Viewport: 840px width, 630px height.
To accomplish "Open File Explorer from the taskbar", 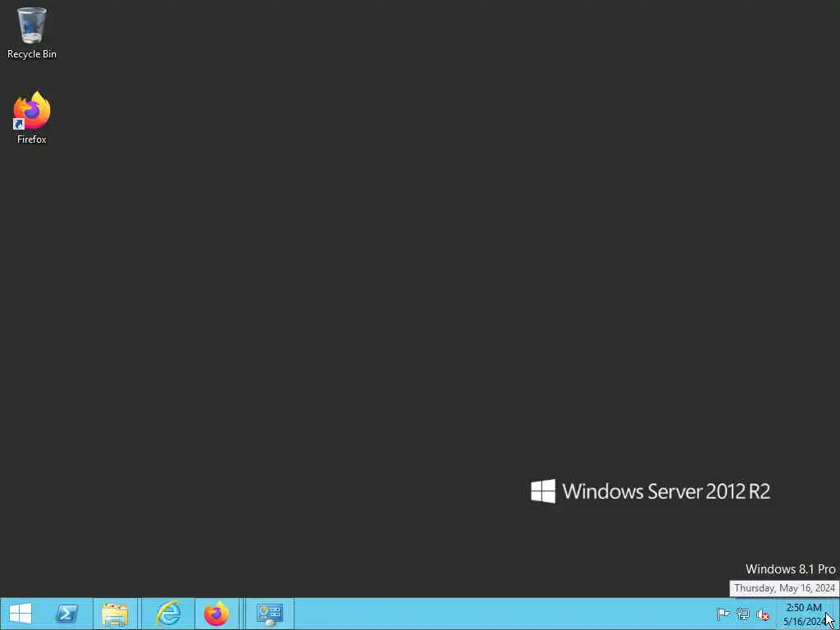I will [115, 614].
